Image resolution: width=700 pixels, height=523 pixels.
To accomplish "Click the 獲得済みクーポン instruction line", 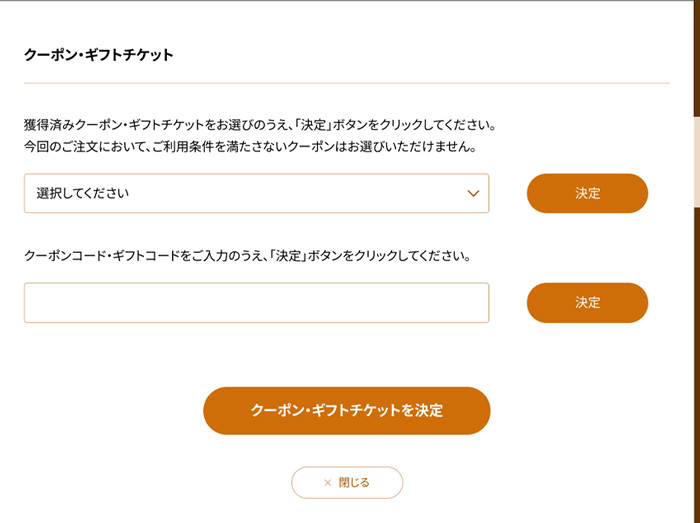I will click(x=260, y=125).
